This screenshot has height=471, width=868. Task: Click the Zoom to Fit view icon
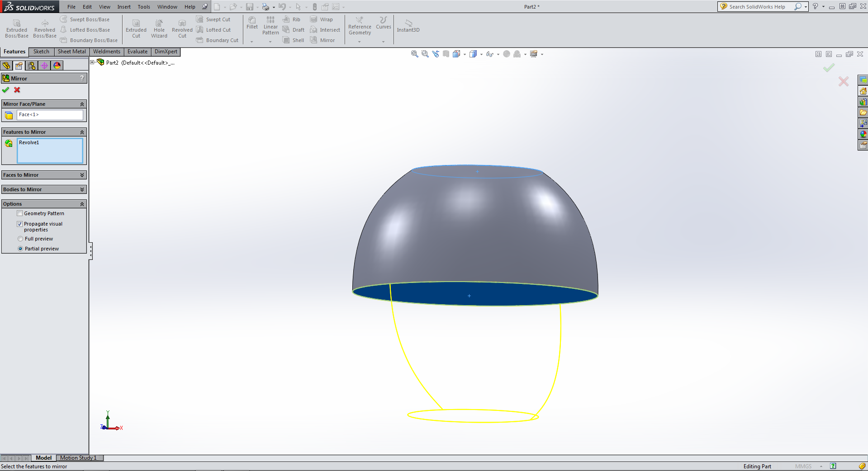tap(414, 54)
